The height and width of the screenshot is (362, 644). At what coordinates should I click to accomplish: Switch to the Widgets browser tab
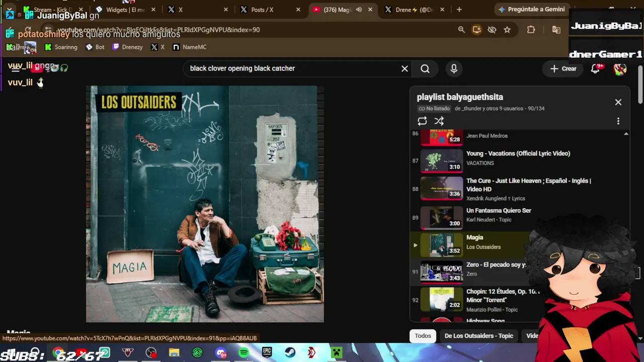click(x=124, y=10)
